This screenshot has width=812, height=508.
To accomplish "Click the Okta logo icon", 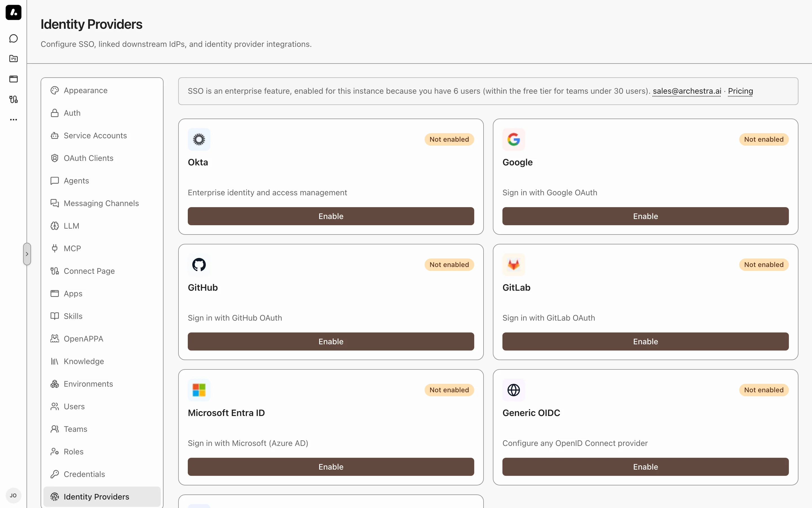I will (199, 139).
